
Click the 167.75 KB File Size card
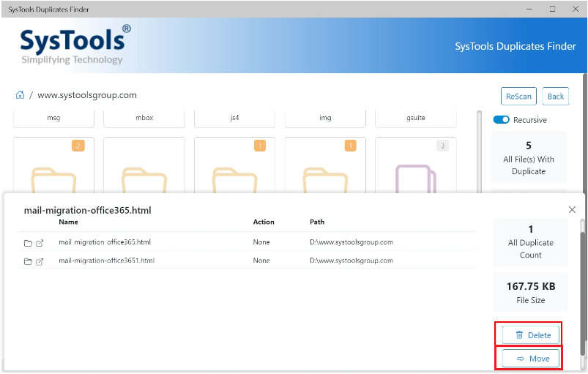pos(531,292)
